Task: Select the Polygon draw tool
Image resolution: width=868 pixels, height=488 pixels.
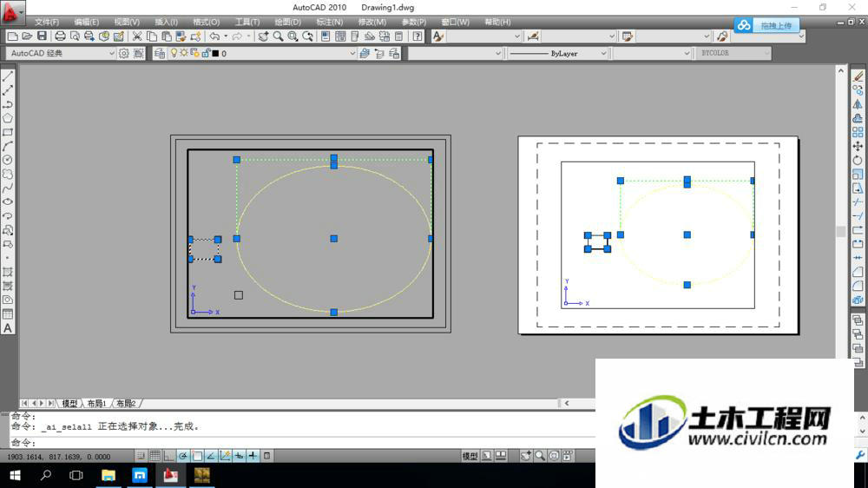Action: pos(8,118)
